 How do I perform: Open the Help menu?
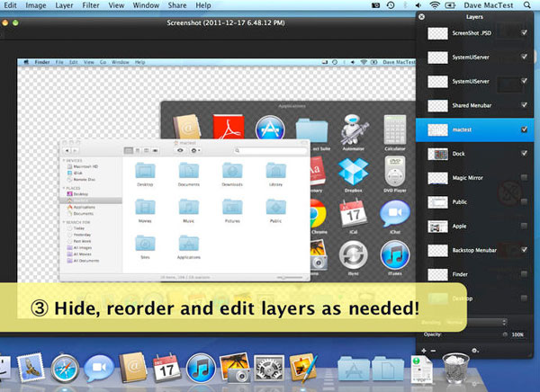point(203,5)
